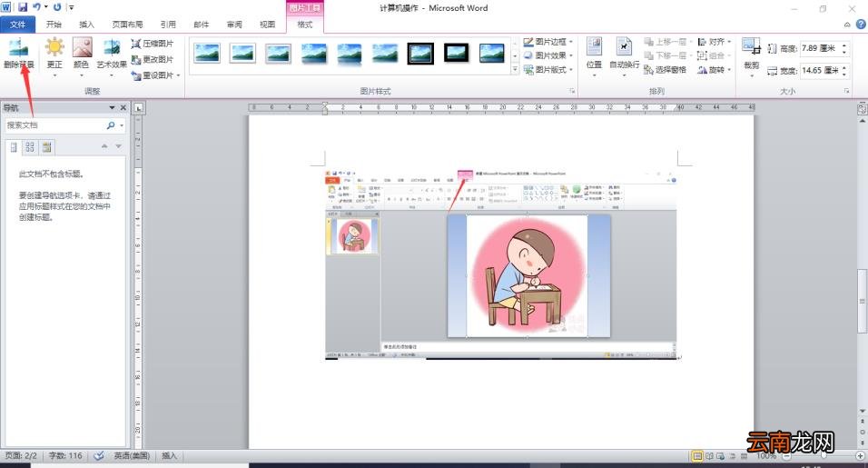Switch to the 邮件 Mailings tab
The image size is (868, 468).
click(x=202, y=25)
